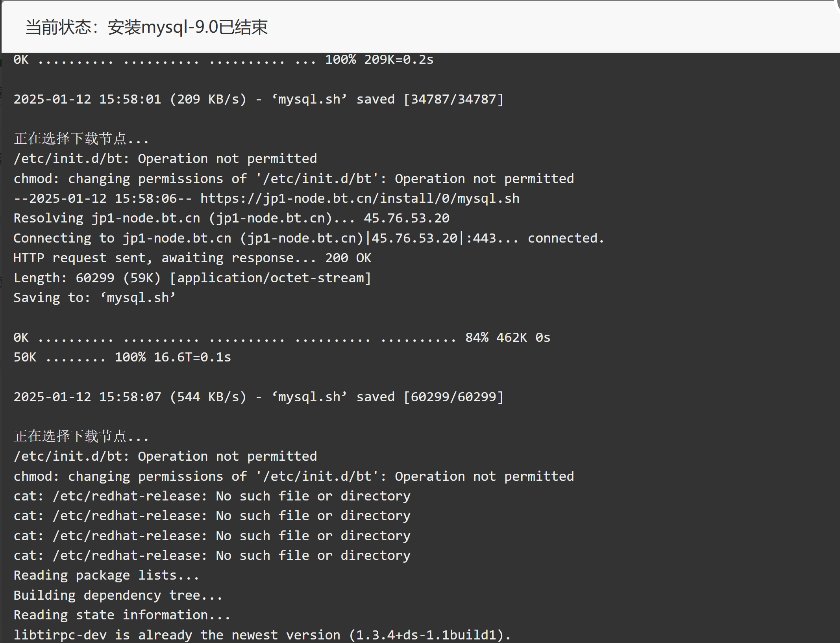Click the 84% 462K download progress line
This screenshot has width=840, height=643.
coord(282,337)
